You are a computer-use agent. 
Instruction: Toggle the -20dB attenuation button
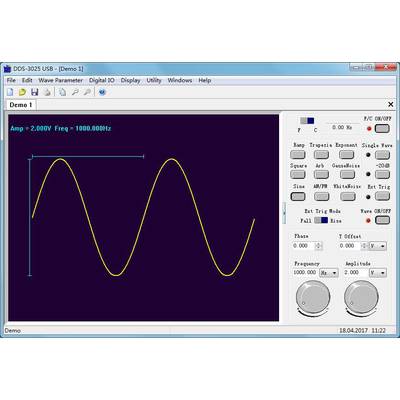382,174
